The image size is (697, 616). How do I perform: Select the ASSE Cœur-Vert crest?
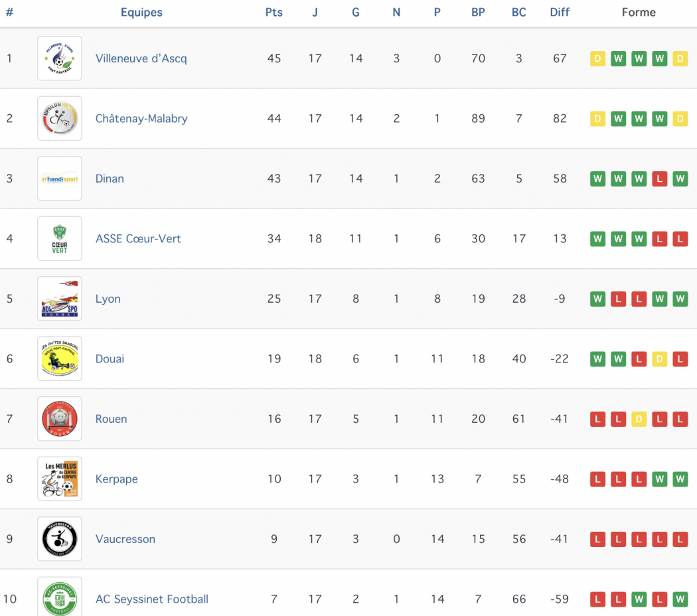coord(60,238)
